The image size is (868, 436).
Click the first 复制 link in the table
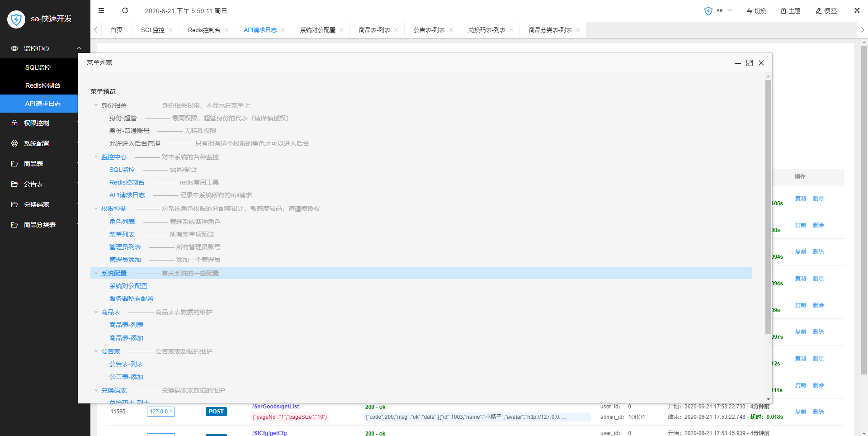point(800,199)
